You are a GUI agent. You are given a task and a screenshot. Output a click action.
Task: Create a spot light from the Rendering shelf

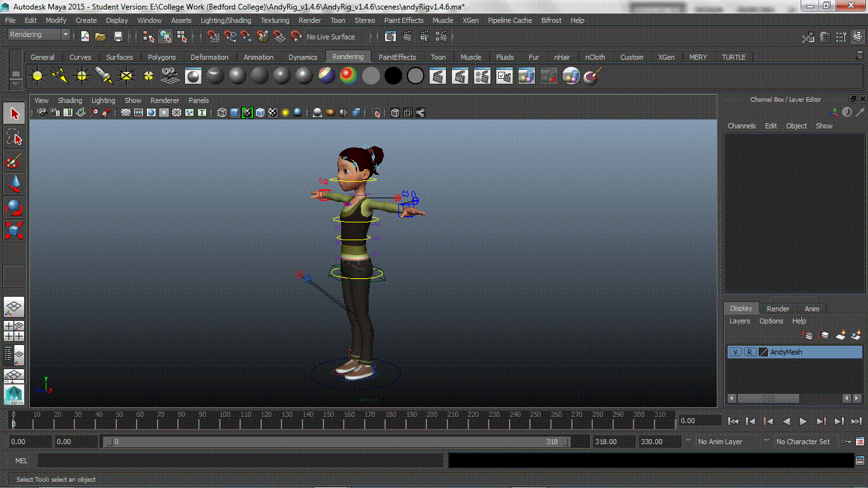click(x=104, y=76)
